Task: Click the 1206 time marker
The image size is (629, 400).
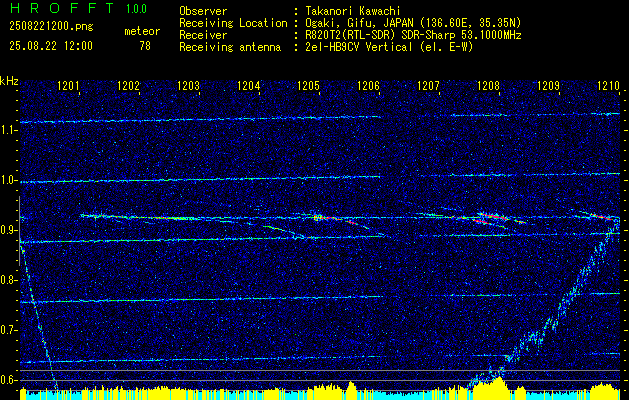Action: point(368,85)
